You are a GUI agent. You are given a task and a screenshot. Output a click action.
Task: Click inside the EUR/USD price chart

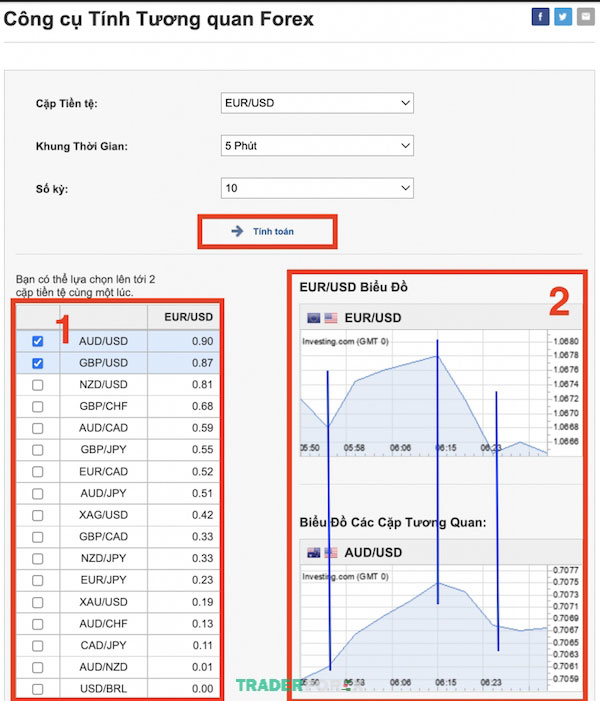(423, 393)
